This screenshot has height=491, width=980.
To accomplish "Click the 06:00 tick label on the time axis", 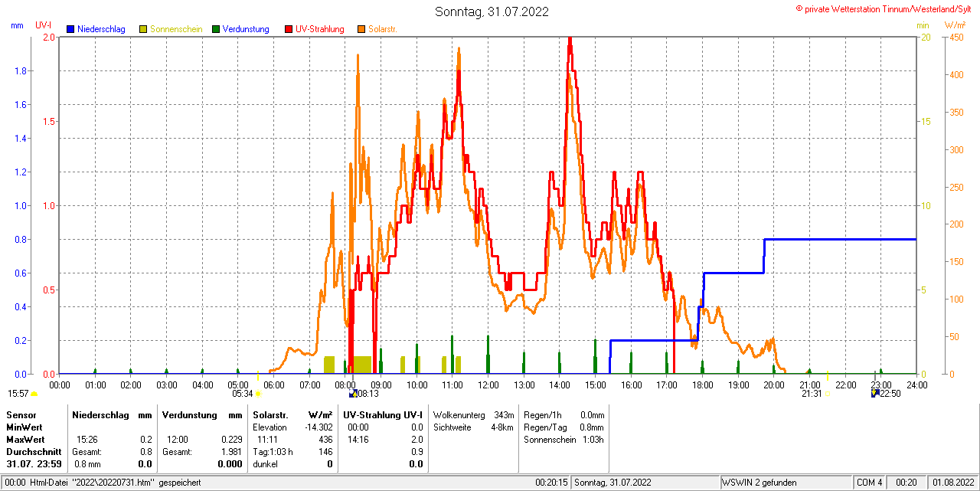I will tap(274, 385).
